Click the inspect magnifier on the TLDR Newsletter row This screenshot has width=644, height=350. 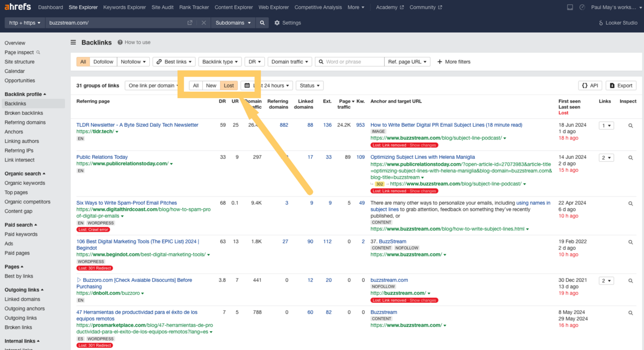[x=630, y=125]
